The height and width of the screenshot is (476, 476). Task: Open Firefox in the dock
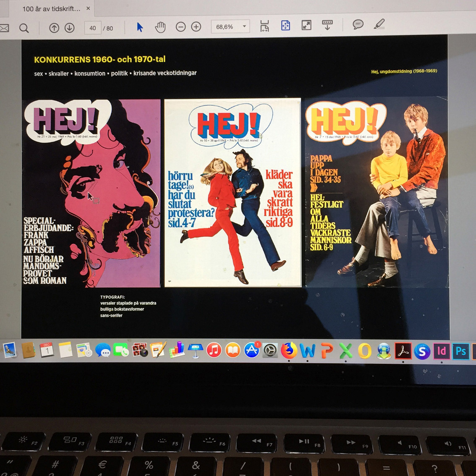[289, 351]
